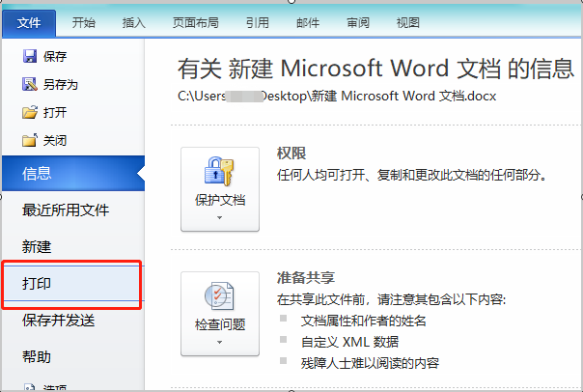Click the close folder icon beside 关闭
This screenshot has width=583, height=392.
(x=30, y=140)
